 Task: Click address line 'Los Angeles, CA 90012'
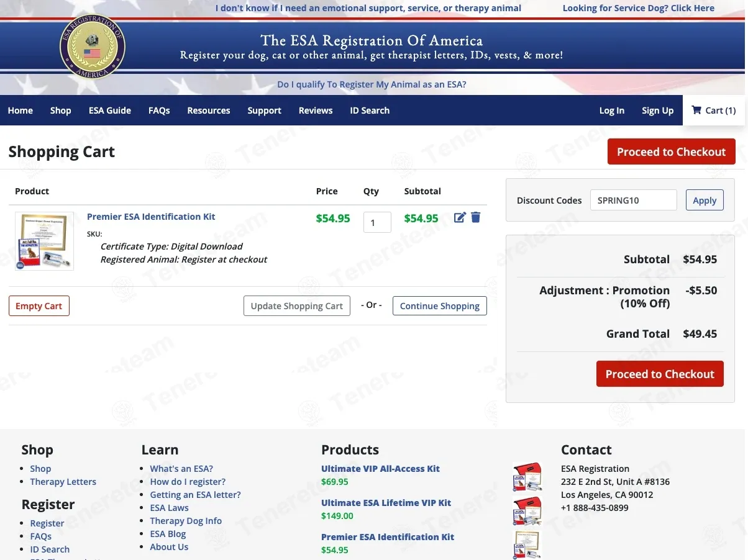tap(607, 495)
